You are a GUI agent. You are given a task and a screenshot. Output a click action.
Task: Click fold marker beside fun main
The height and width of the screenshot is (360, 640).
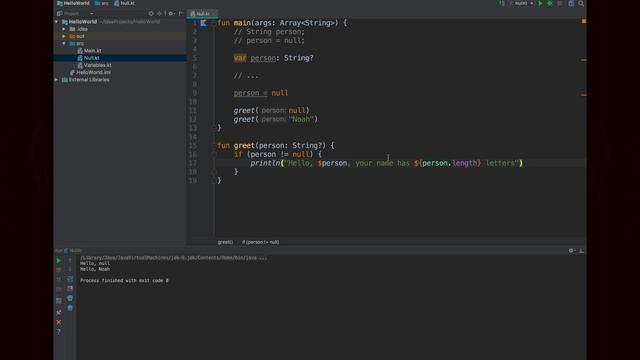214,23
